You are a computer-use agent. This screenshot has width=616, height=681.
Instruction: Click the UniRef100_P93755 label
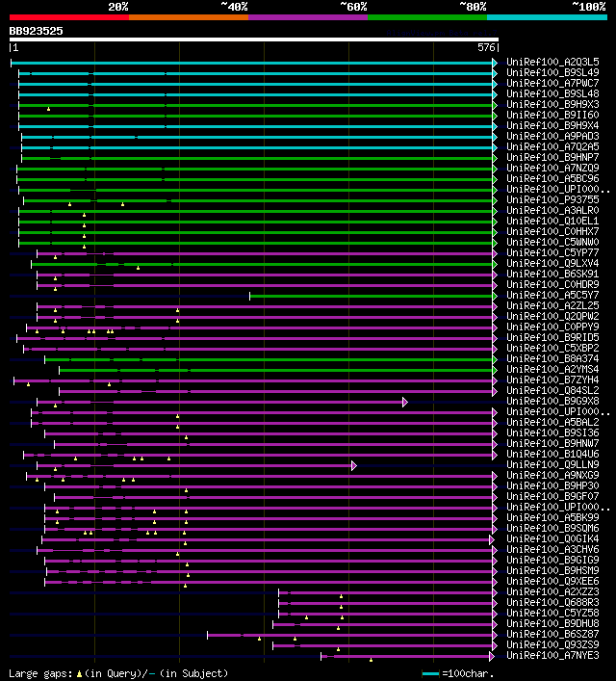[x=552, y=199]
